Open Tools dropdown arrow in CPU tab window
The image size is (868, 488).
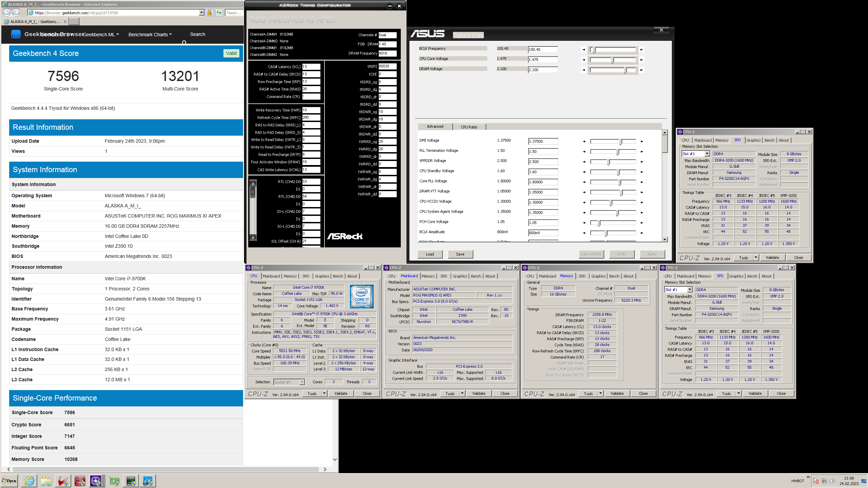coord(324,393)
